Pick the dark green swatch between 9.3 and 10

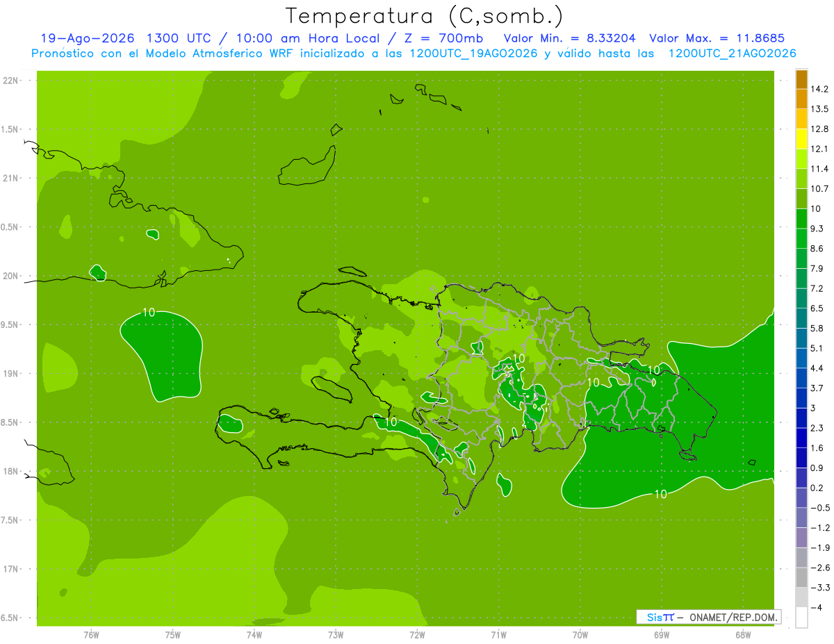click(801, 218)
